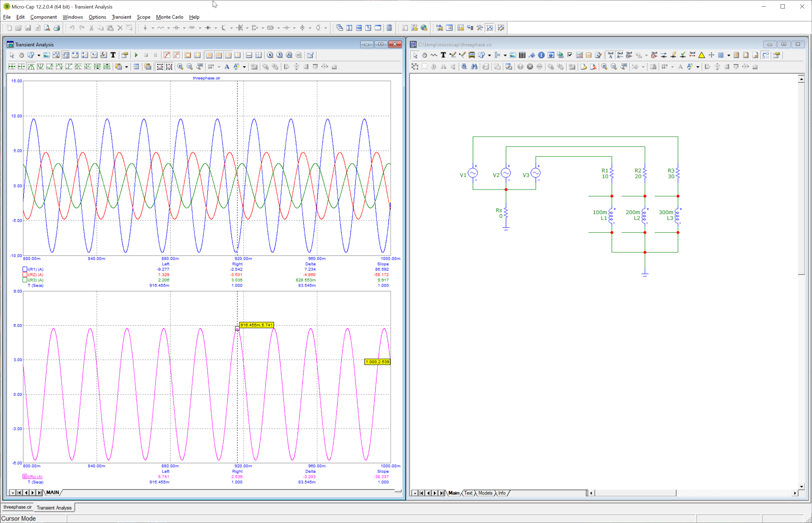This screenshot has width=812, height=523.
Task: Click the calculator icon in main toolbar
Action: coord(389,28)
